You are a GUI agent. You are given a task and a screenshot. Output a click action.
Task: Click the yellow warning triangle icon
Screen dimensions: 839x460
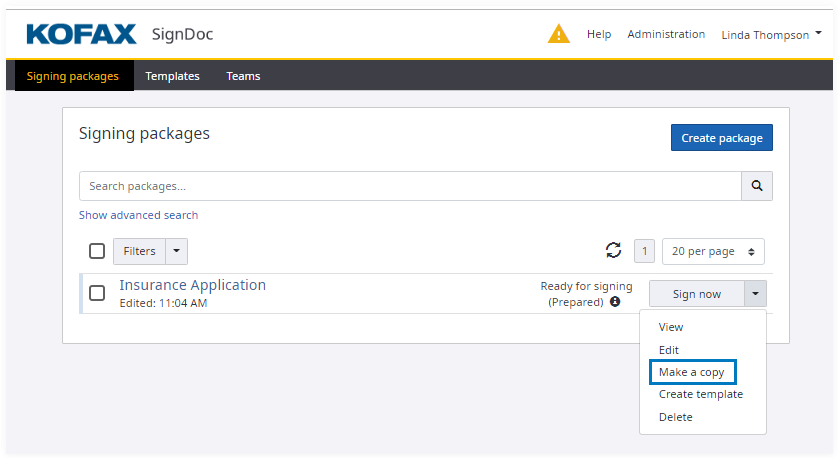tap(558, 34)
